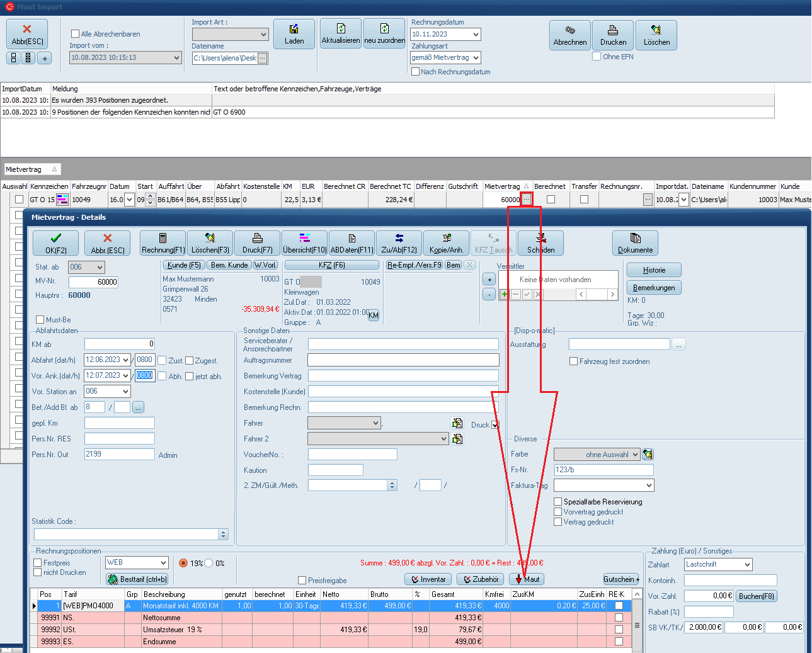Click the Kennzeichen column header

[x=49, y=186]
